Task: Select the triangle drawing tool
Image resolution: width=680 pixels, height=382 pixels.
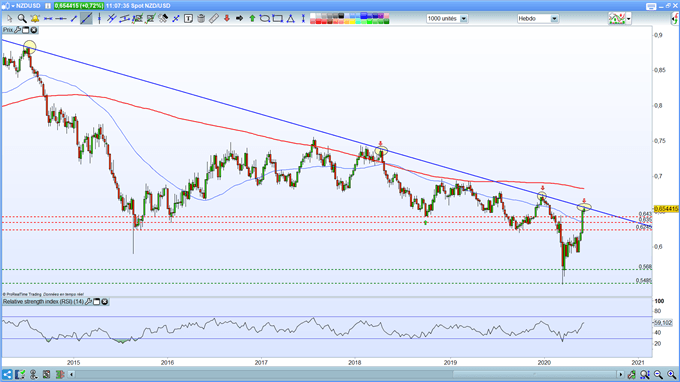Action: [291, 19]
